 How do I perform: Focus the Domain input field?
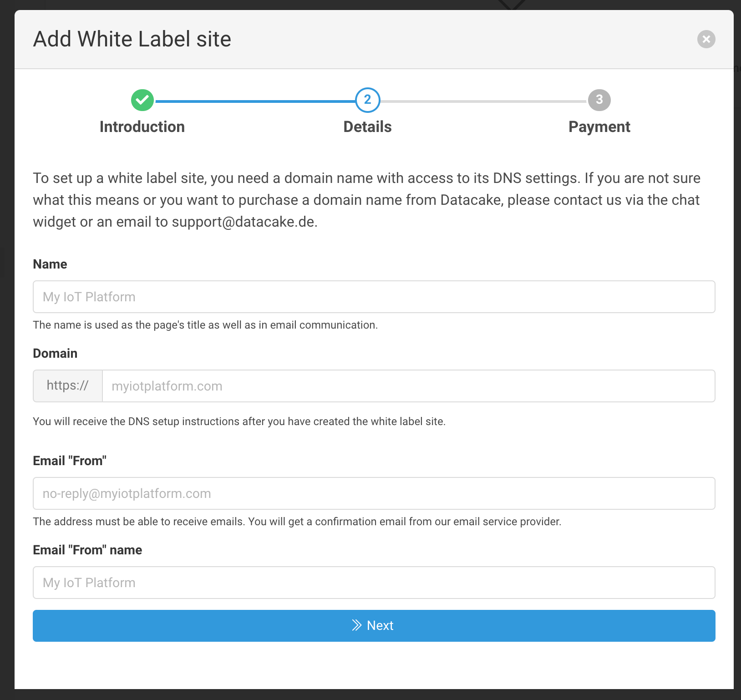point(409,386)
